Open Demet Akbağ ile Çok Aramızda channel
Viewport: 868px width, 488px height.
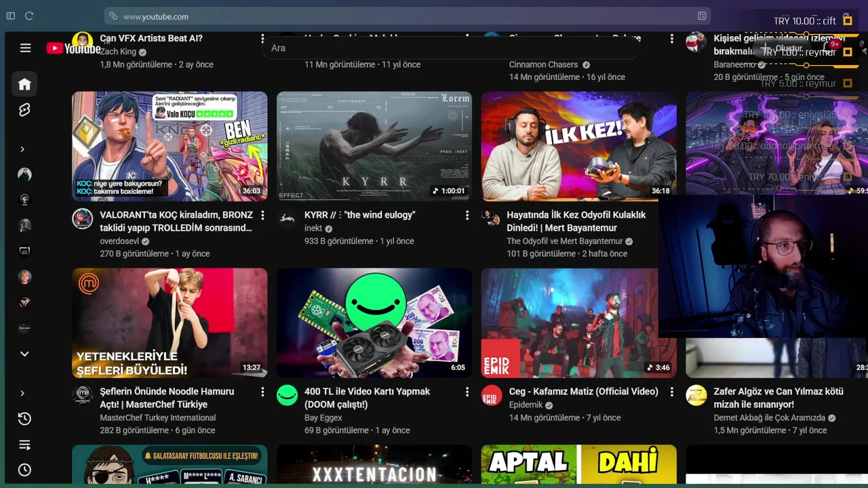tap(769, 418)
